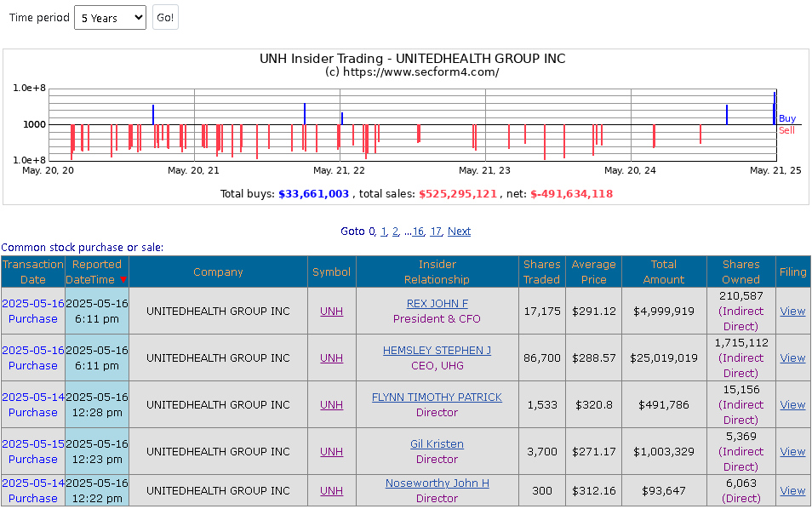Click the Total Amount column header

(x=664, y=272)
